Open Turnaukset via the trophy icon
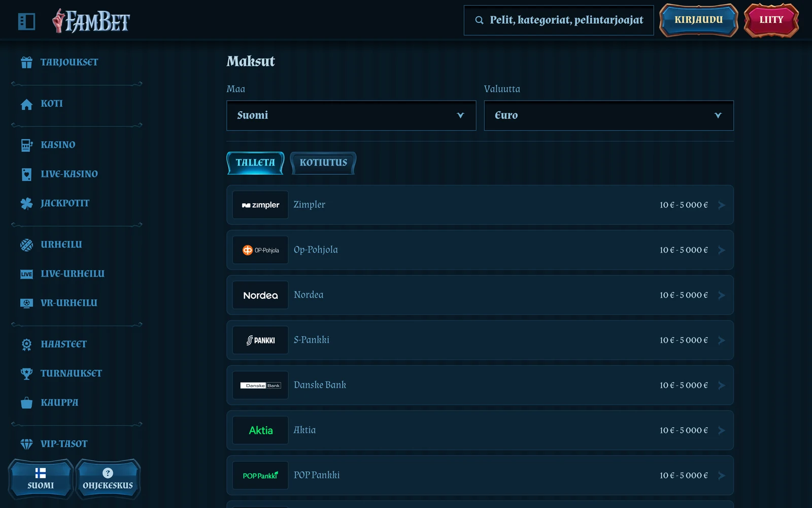Viewport: 812px width, 508px height. pos(26,374)
